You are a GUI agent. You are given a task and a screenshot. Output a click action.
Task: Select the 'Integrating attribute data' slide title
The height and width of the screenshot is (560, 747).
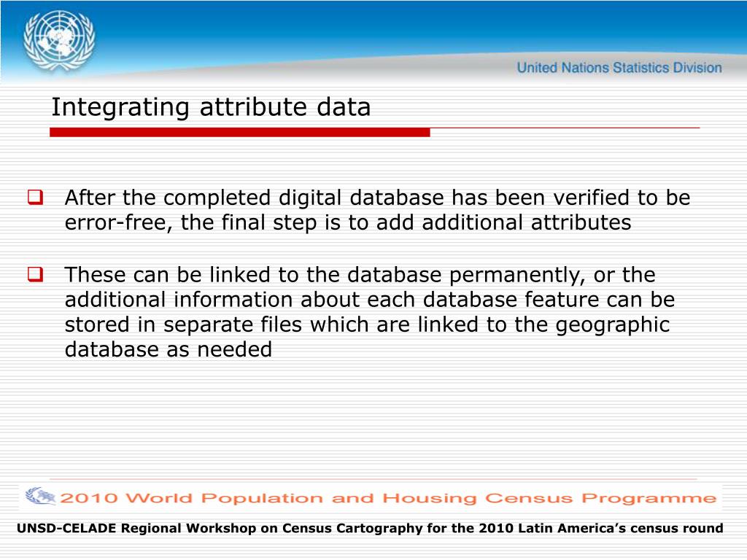tap(211, 107)
